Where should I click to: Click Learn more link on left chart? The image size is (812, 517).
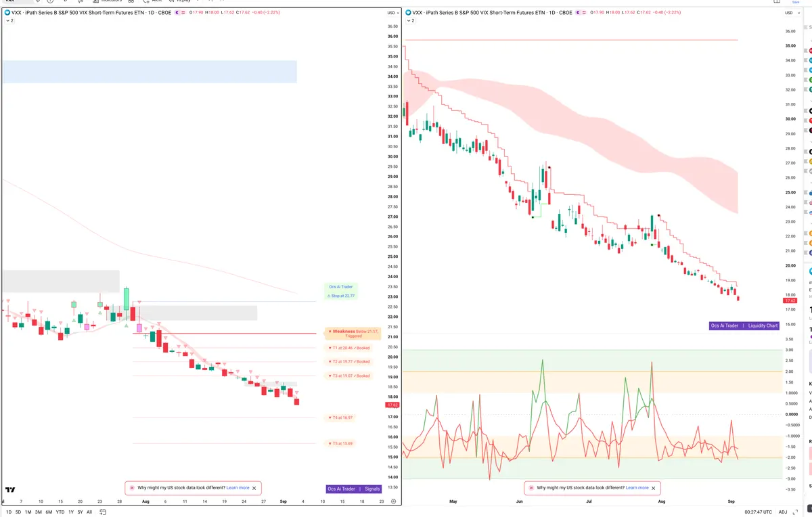(238, 488)
